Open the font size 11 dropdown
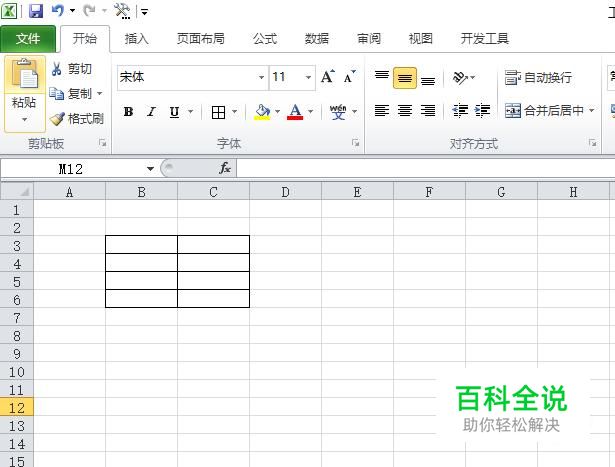Viewport: 615px width, 467px height. point(308,77)
